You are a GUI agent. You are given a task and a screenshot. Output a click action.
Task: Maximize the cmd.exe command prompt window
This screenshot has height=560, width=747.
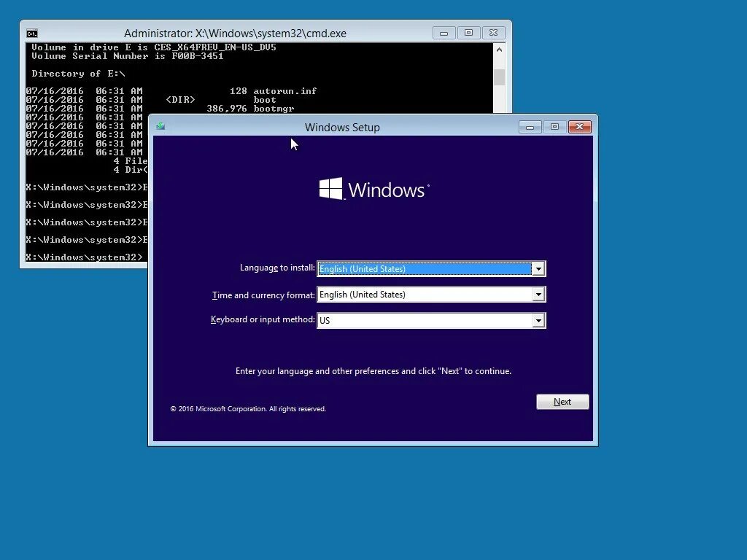468,33
